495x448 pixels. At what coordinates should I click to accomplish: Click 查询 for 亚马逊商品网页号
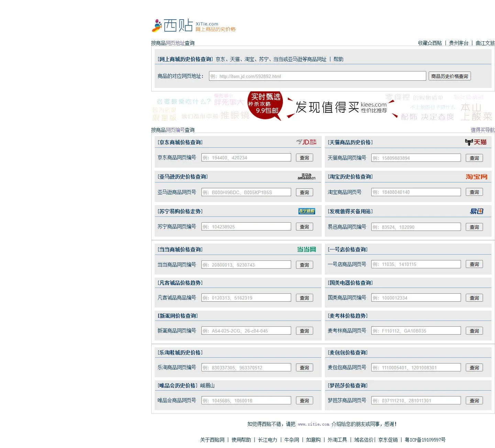click(305, 192)
